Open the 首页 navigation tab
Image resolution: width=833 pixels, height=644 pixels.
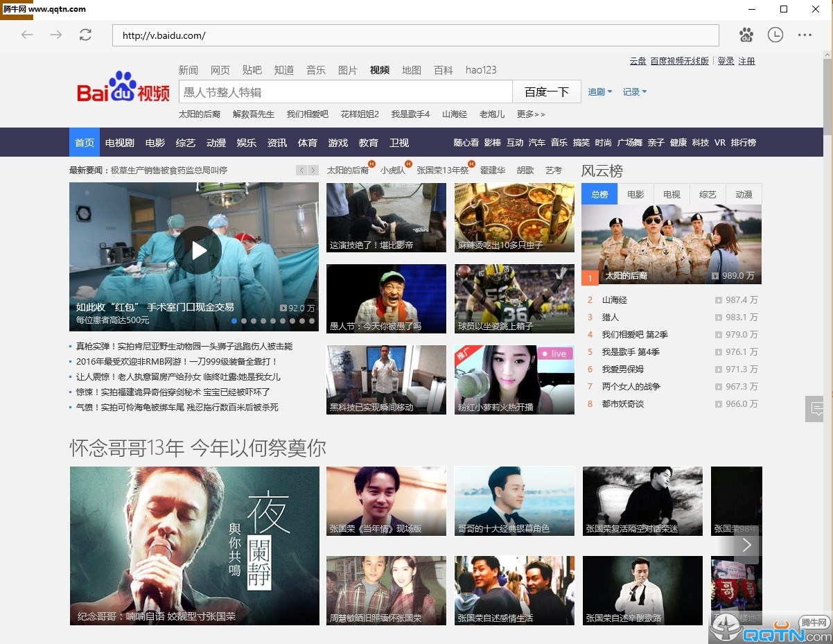click(x=85, y=143)
